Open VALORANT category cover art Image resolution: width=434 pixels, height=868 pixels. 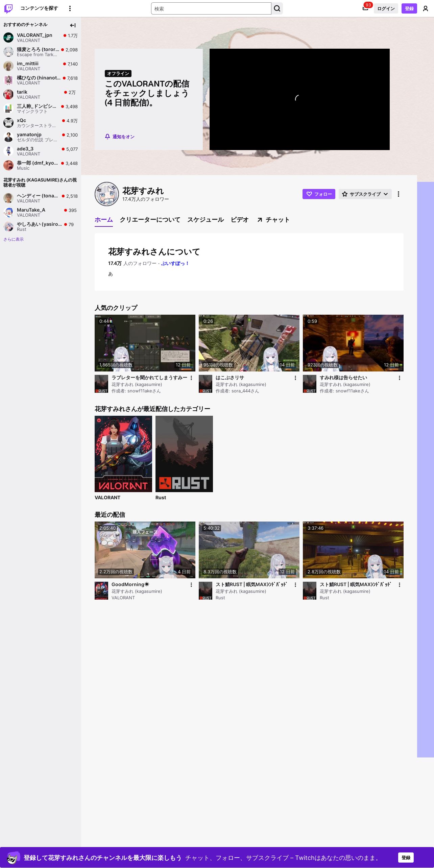tap(123, 454)
